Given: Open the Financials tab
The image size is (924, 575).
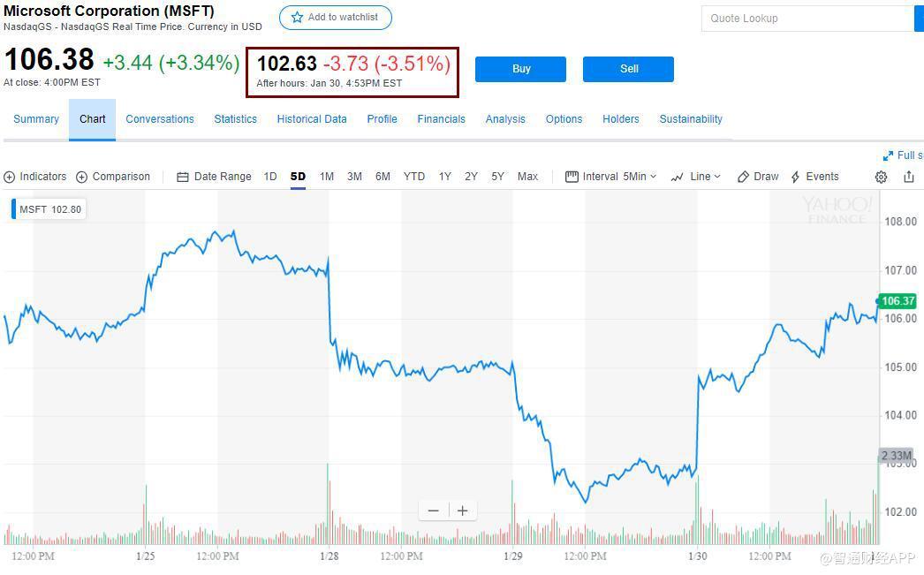Looking at the screenshot, I should coord(441,119).
